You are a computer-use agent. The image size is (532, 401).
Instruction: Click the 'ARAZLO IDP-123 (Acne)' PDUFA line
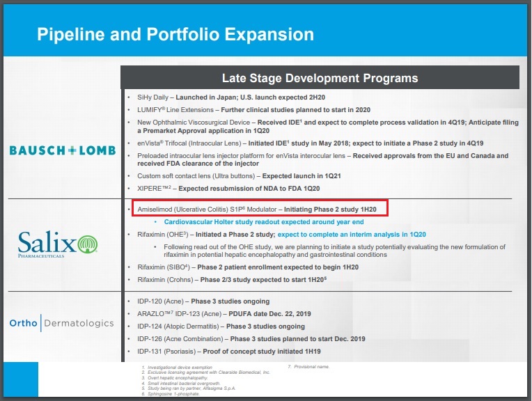[224, 314]
